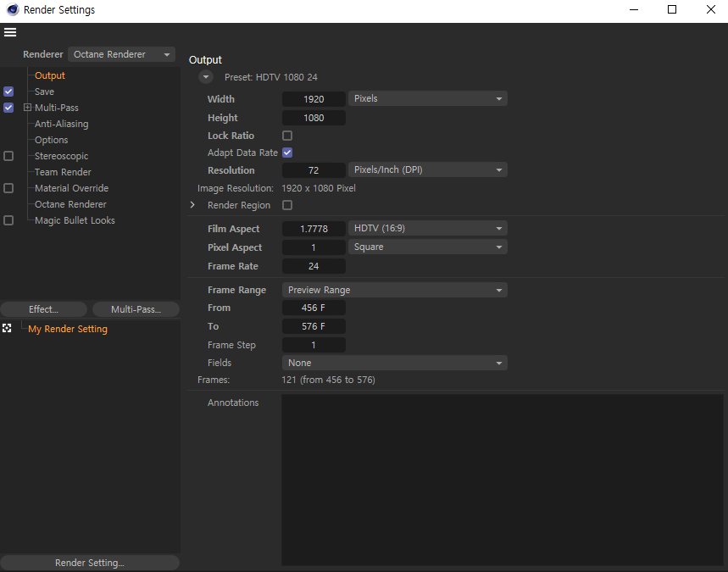The height and width of the screenshot is (572, 728).
Task: Open the Pixels/Inch (DPI) dropdown
Action: coord(428,170)
